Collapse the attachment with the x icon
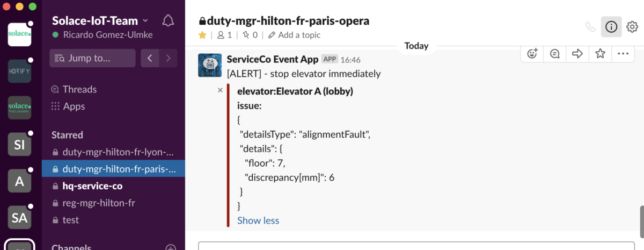The image size is (644, 250). pyautogui.click(x=220, y=90)
